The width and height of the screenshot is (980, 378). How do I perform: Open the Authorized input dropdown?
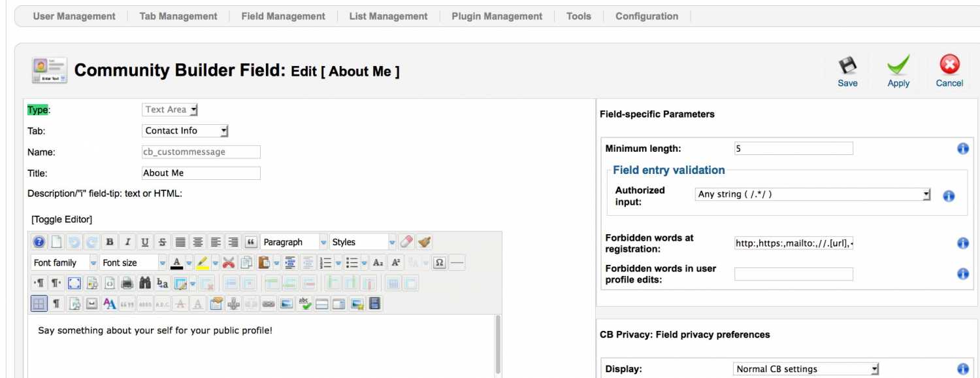(813, 194)
